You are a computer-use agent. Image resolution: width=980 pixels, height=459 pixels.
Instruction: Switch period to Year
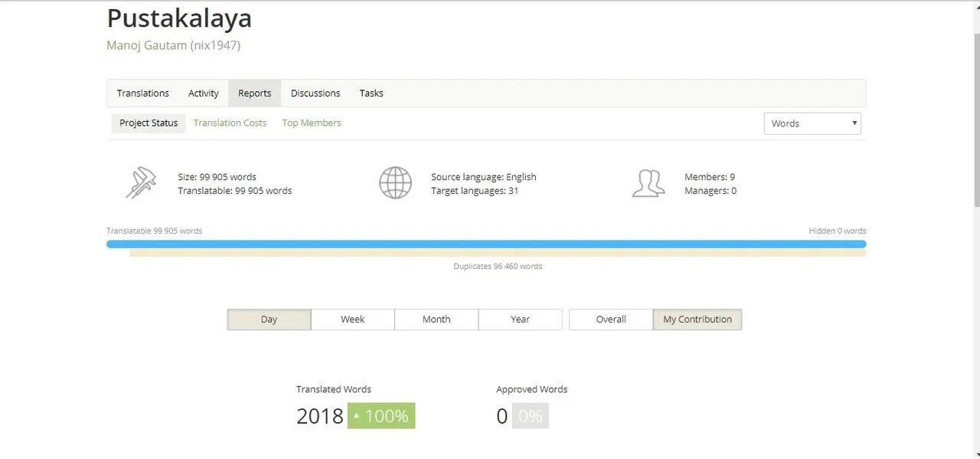(x=521, y=320)
